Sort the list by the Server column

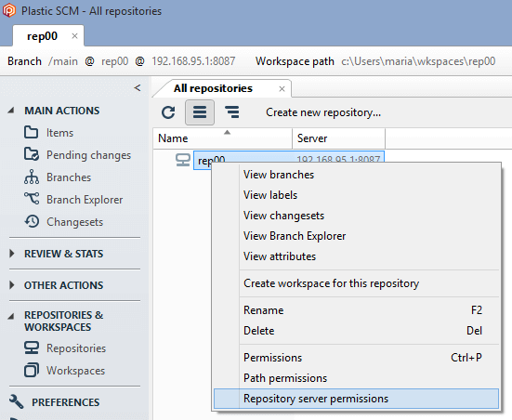coord(338,138)
